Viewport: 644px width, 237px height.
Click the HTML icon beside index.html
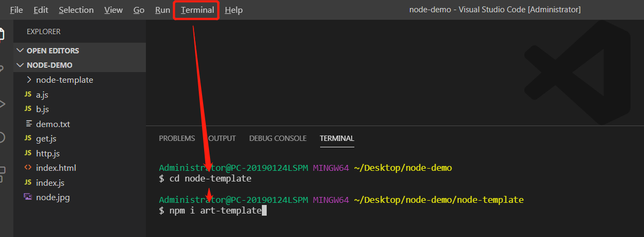(x=28, y=168)
